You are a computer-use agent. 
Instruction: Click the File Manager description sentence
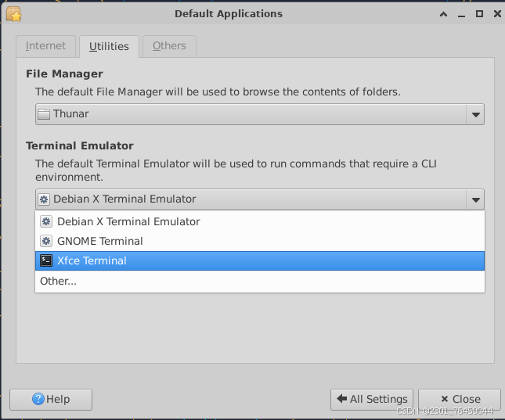(218, 92)
